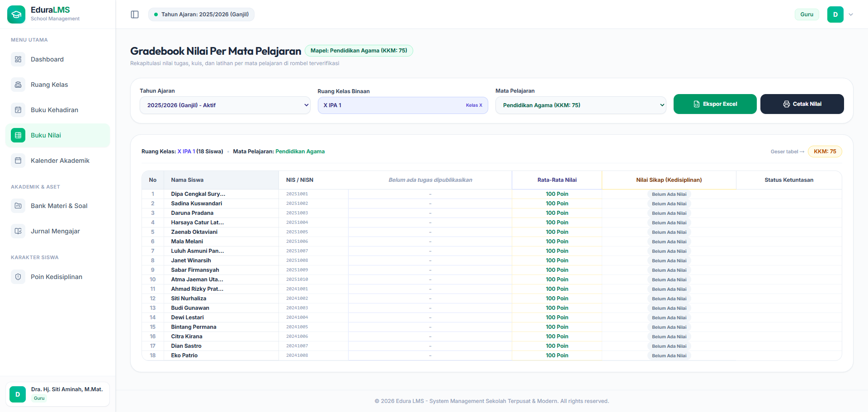Click the Tahun Ajaran 2025/2026 (Ganjil) badge
The height and width of the screenshot is (412, 868).
tap(201, 14)
